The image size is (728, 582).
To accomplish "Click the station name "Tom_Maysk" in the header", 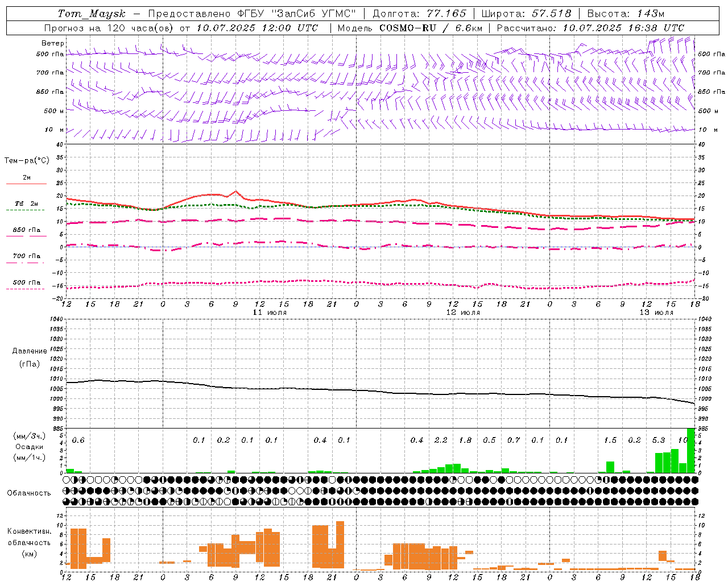I will click(x=92, y=14).
